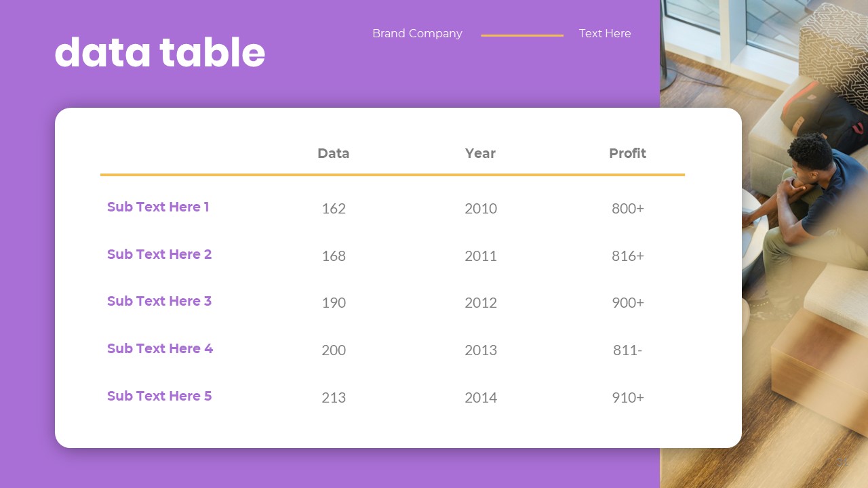Click the 'data table' slide title
The image size is (868, 488).
(159, 53)
